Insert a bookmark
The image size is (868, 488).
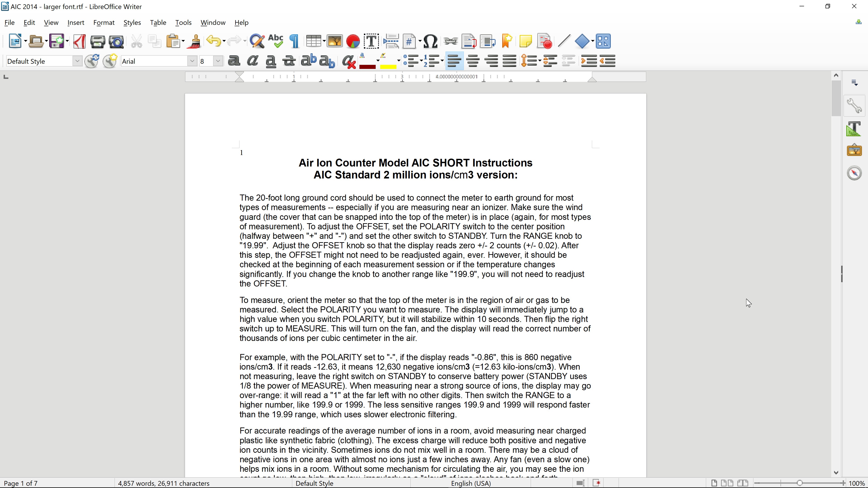(507, 41)
